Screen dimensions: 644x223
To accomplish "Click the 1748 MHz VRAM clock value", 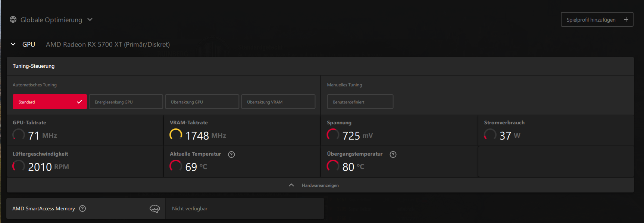I will click(x=206, y=136).
